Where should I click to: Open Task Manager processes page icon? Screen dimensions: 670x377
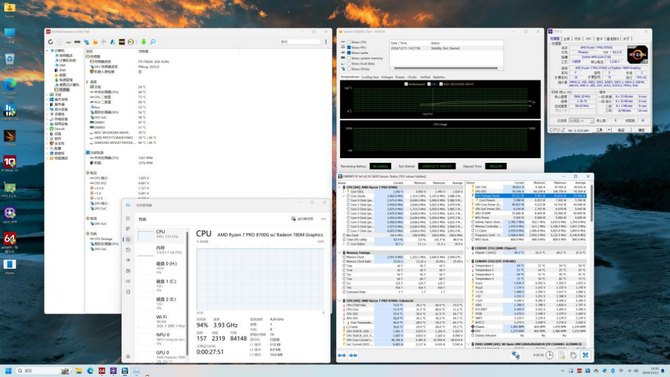tap(128, 229)
